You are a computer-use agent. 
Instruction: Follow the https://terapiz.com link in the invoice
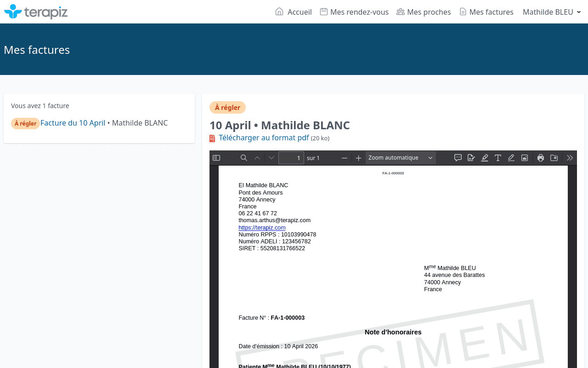[262, 228]
